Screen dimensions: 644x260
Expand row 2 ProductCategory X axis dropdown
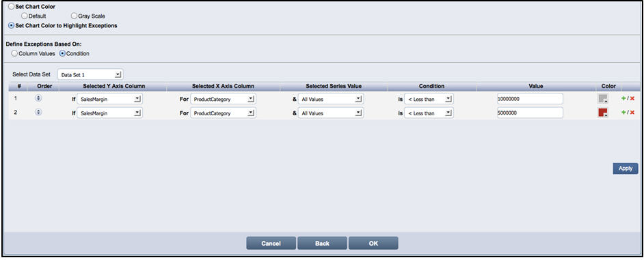click(223, 113)
